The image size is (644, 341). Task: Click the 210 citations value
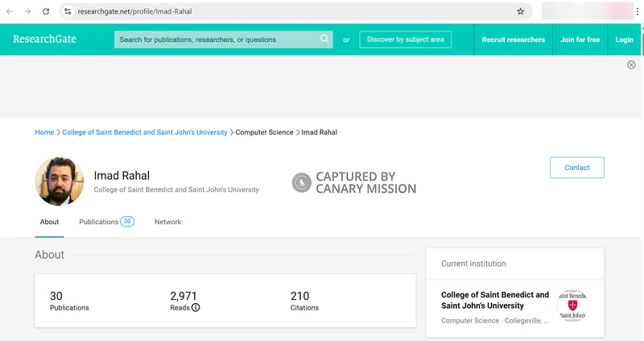coord(299,296)
